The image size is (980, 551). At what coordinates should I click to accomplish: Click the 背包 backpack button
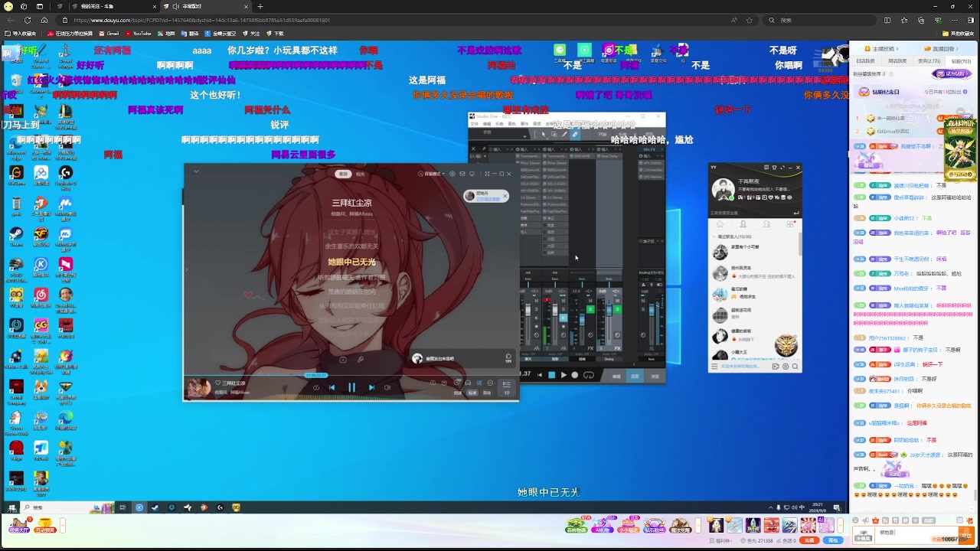point(834,540)
